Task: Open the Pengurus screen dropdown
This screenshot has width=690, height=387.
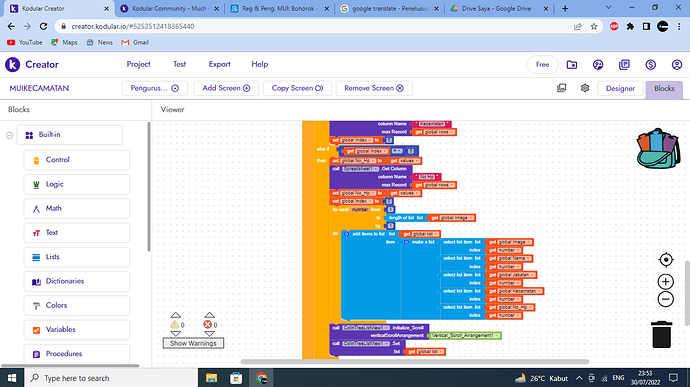Action: tap(155, 88)
